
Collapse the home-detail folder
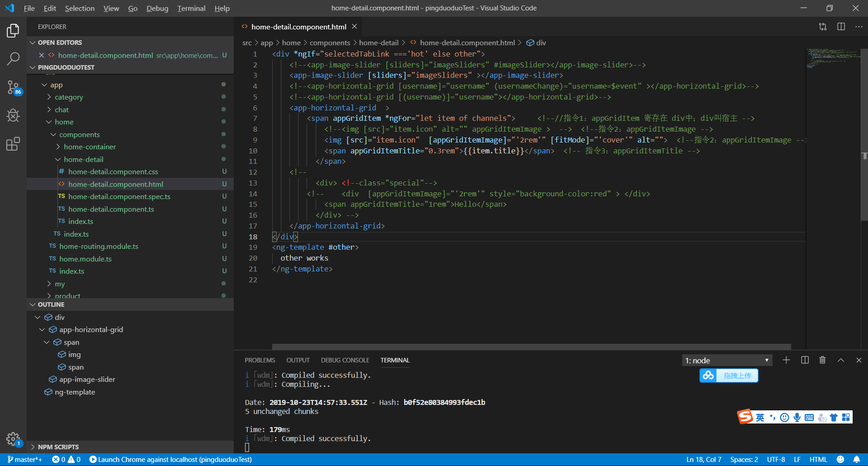coord(130,159)
